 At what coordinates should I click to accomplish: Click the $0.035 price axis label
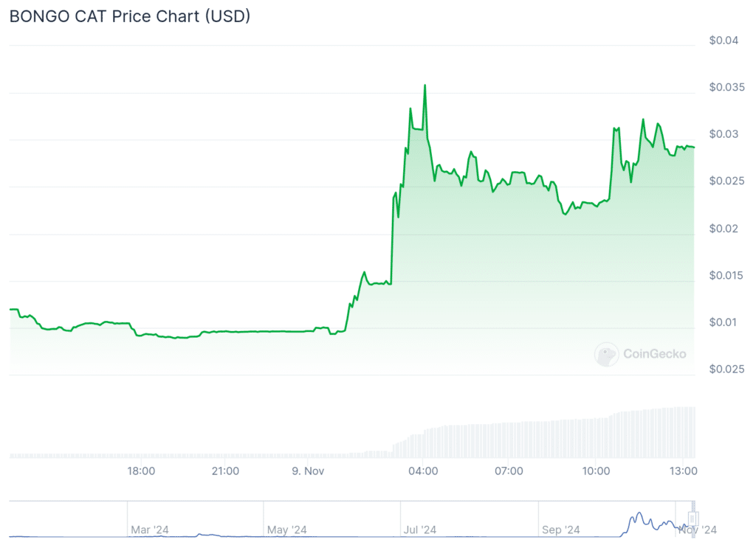pos(728,88)
